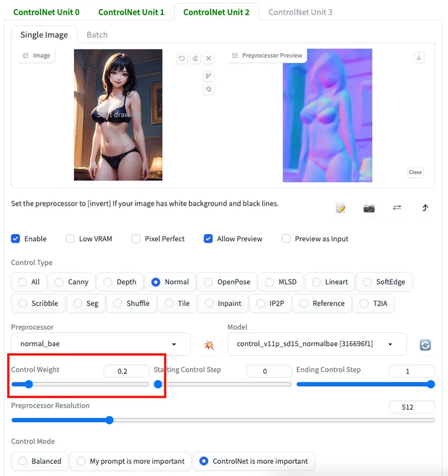Open the brush drawing tool icon

pos(208,76)
